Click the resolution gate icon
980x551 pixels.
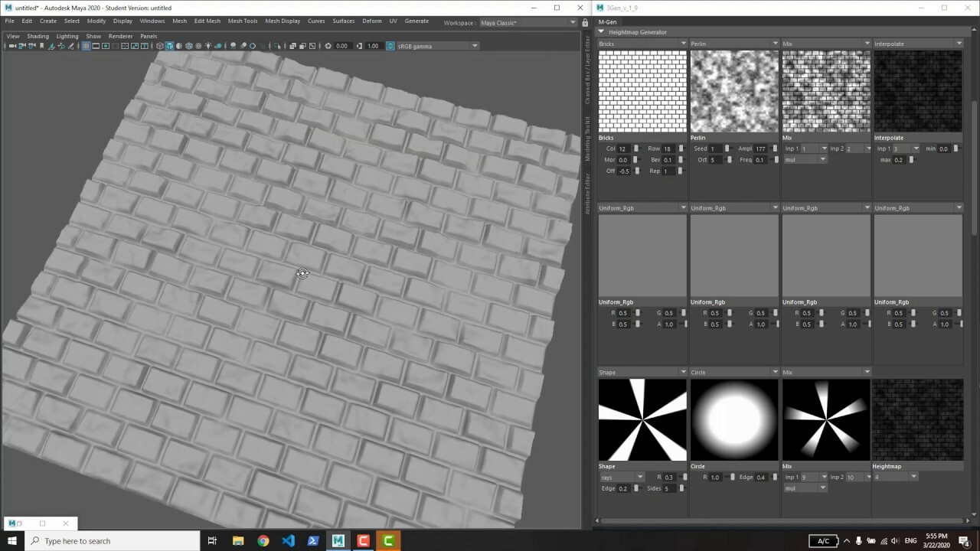[106, 45]
